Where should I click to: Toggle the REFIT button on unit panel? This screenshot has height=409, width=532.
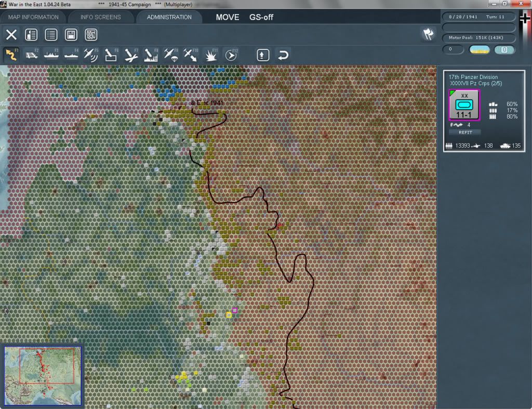[x=465, y=133]
